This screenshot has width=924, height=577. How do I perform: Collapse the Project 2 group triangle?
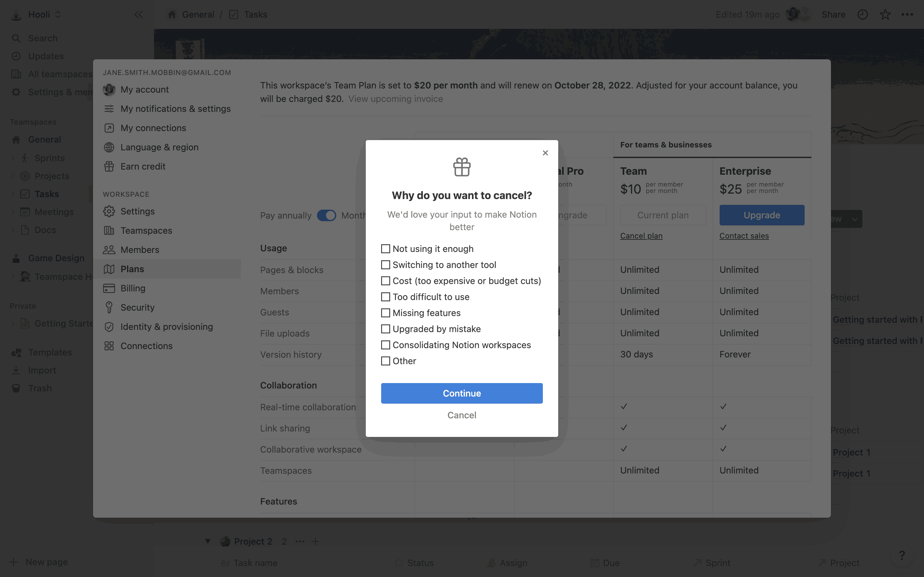[208, 541]
